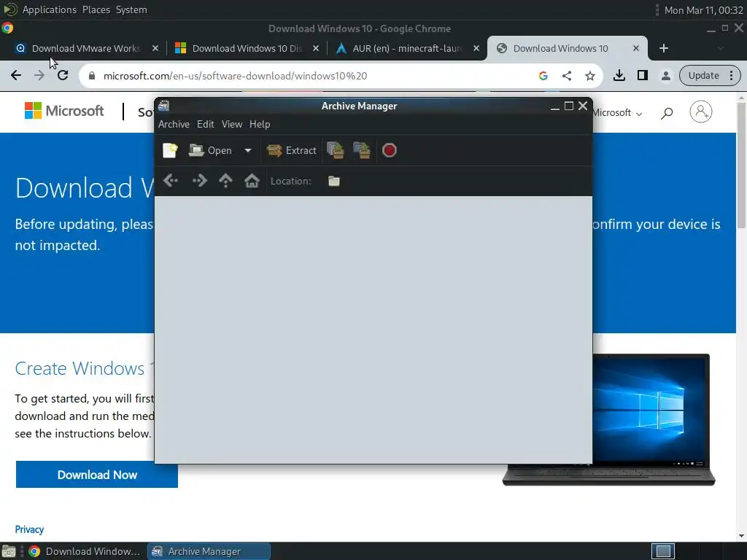Click the Add Folder icon in Archive Manager
The height and width of the screenshot is (560, 747).
362,150
